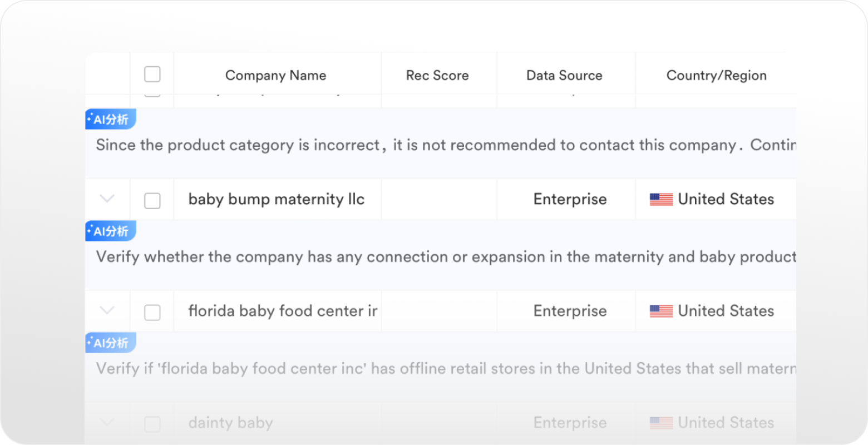Sort by the Company Name column header
This screenshot has width=868, height=445.
pos(275,75)
